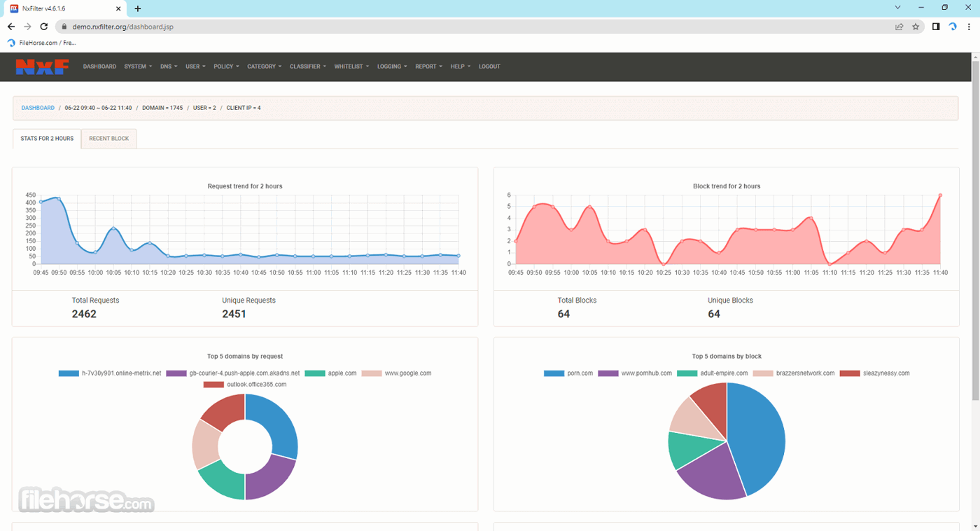Click the NxF logo in the navigation bar
Image resolution: width=980 pixels, height=531 pixels.
click(41, 66)
